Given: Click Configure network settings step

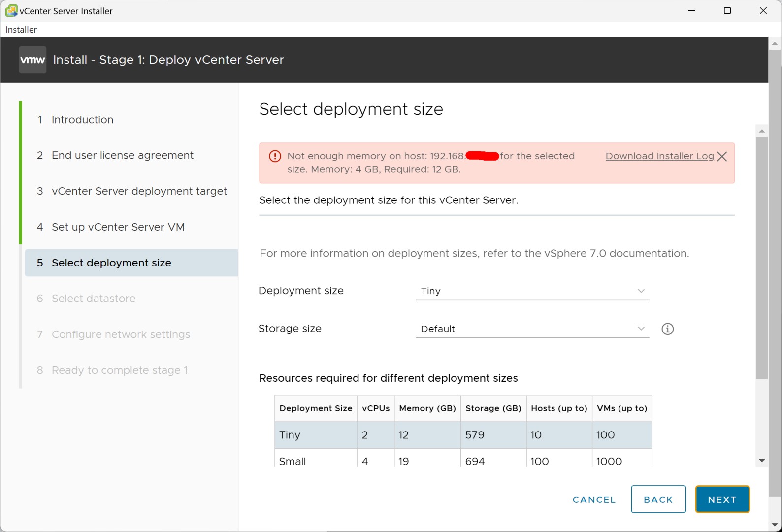Looking at the screenshot, I should click(x=113, y=334).
